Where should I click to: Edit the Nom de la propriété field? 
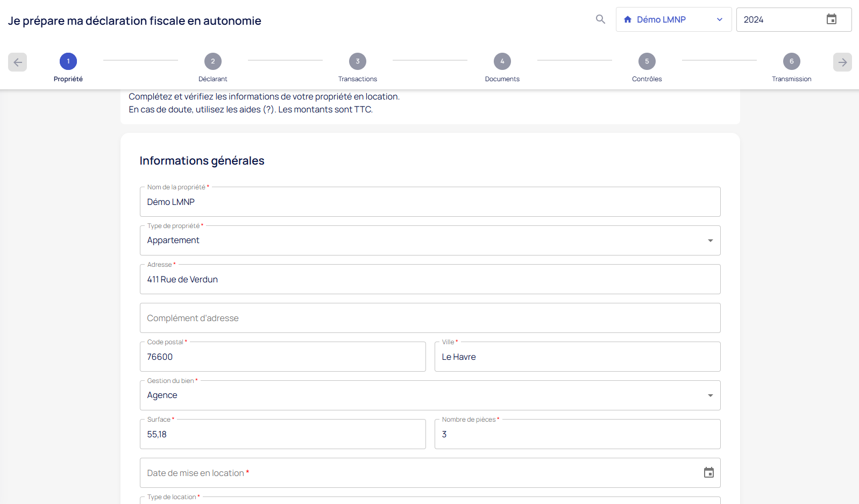tap(429, 202)
